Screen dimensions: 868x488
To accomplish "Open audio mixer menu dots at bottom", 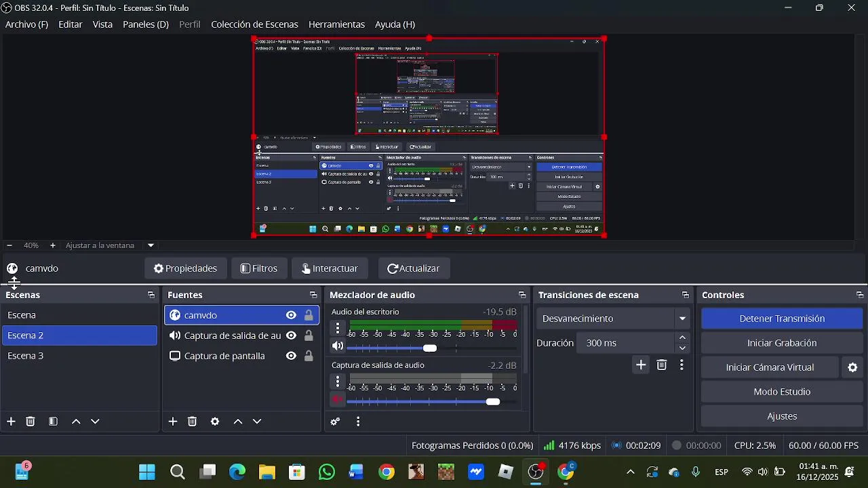I will [x=358, y=422].
